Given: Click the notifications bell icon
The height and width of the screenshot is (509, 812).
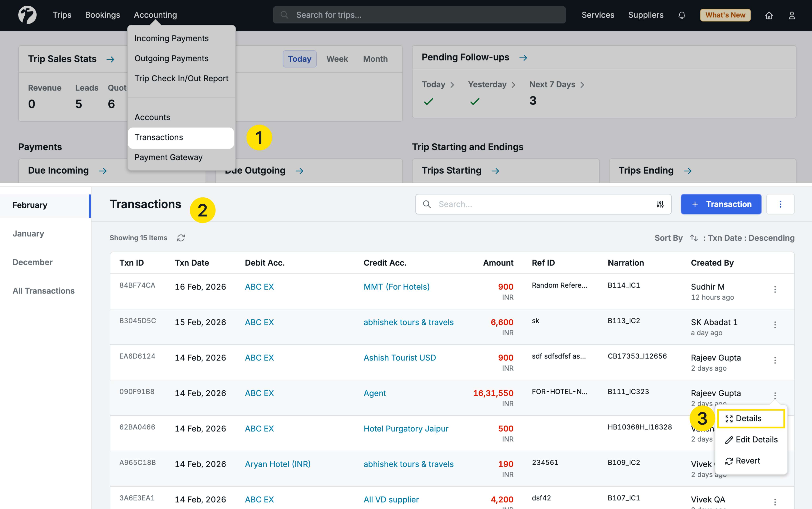Looking at the screenshot, I should click(681, 15).
